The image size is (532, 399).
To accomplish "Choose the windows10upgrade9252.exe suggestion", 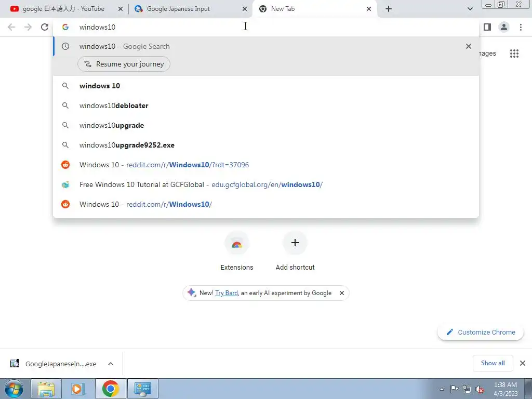I will coord(266,145).
